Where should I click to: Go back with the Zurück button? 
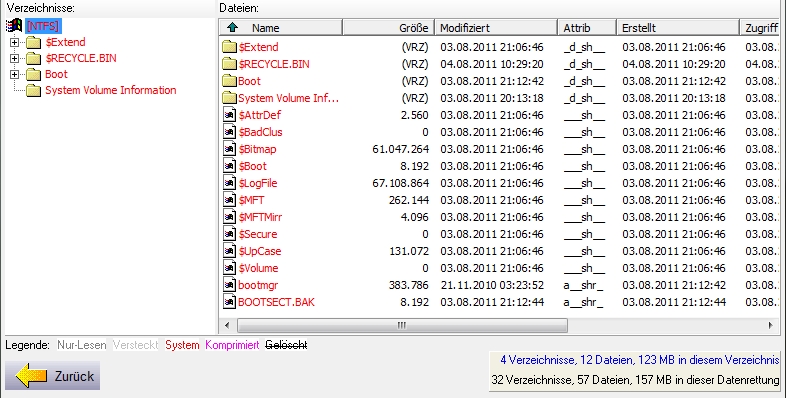point(53,376)
